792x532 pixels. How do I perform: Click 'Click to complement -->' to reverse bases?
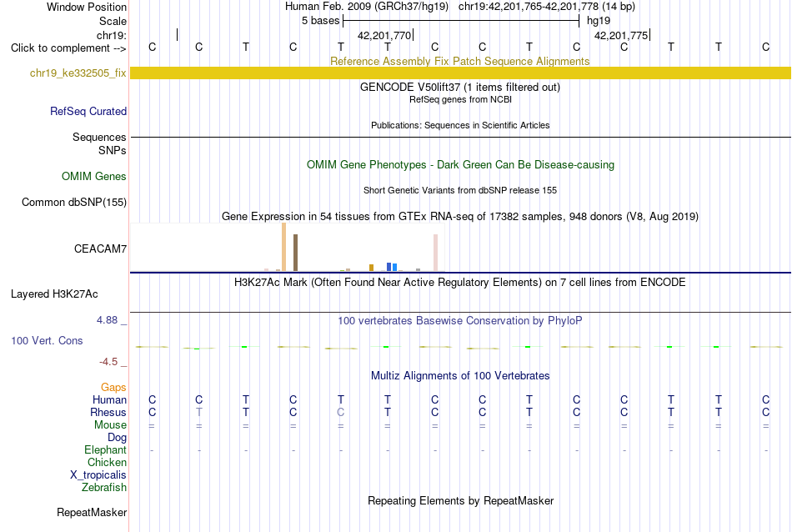click(68, 48)
